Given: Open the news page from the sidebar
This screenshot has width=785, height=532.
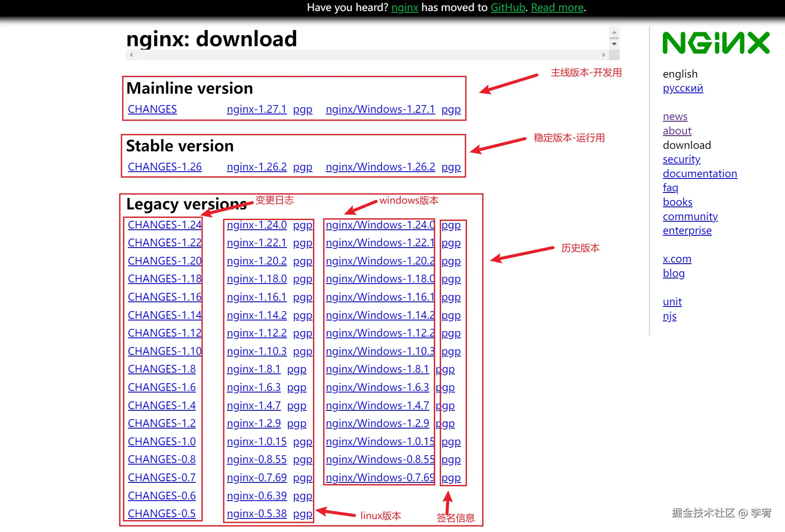Looking at the screenshot, I should 675,117.
